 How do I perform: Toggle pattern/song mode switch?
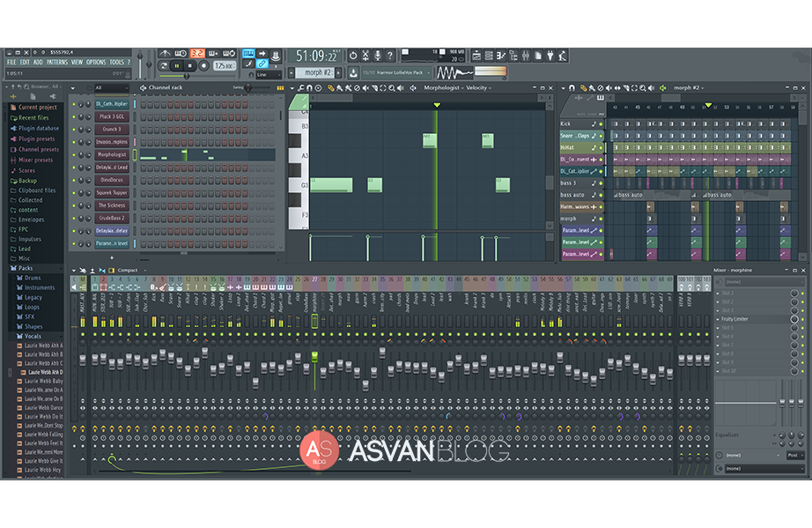click(x=164, y=66)
